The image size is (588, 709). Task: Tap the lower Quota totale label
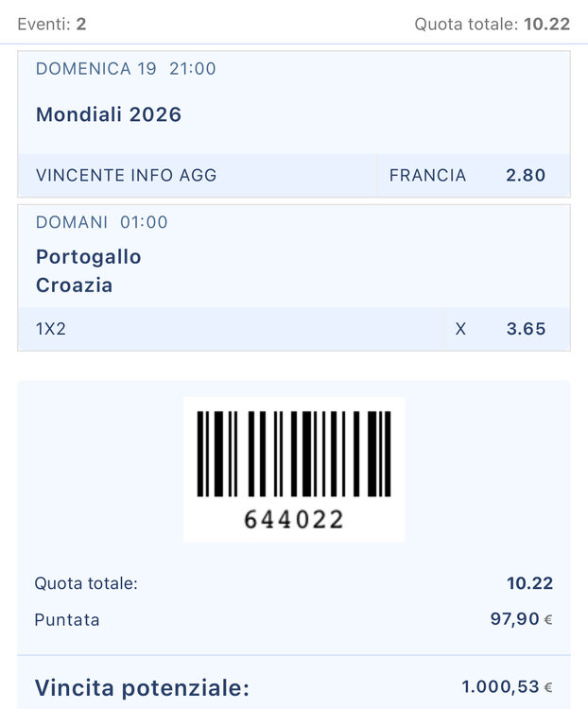86,583
